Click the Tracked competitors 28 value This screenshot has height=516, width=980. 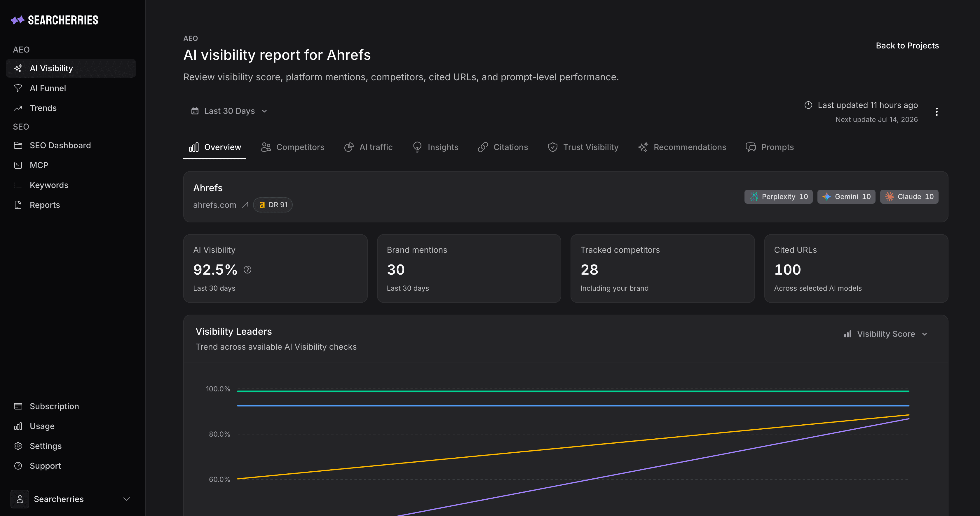(x=589, y=270)
